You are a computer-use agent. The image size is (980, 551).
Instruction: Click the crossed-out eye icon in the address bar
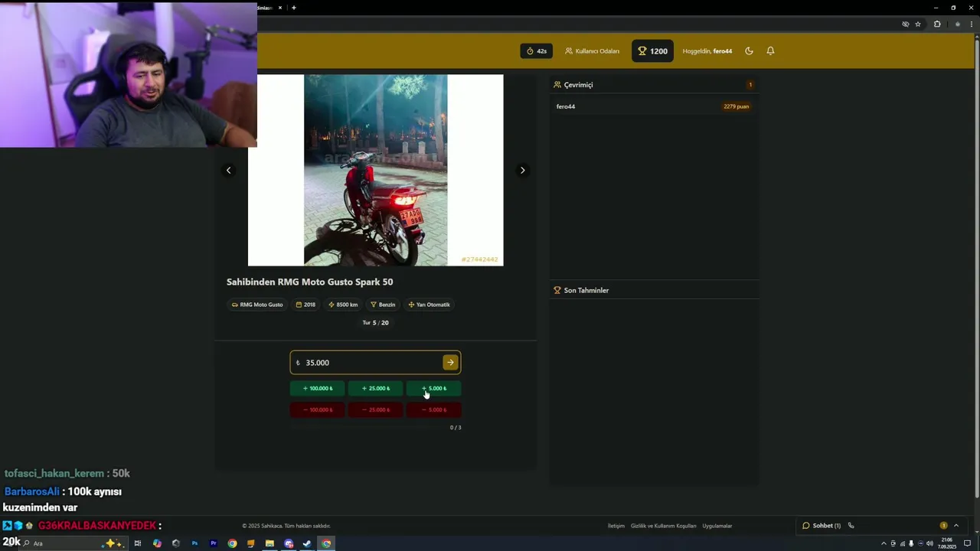point(905,24)
